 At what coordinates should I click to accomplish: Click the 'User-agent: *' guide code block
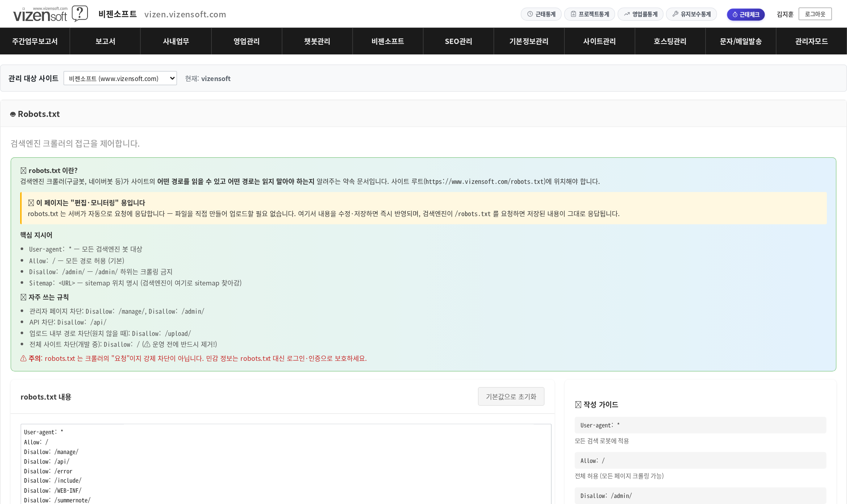pos(700,425)
